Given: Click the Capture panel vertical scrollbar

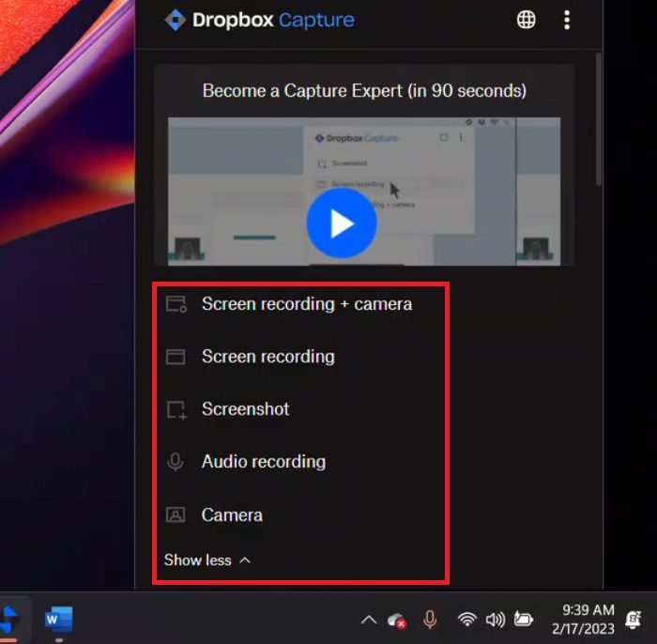Looking at the screenshot, I should [x=599, y=118].
